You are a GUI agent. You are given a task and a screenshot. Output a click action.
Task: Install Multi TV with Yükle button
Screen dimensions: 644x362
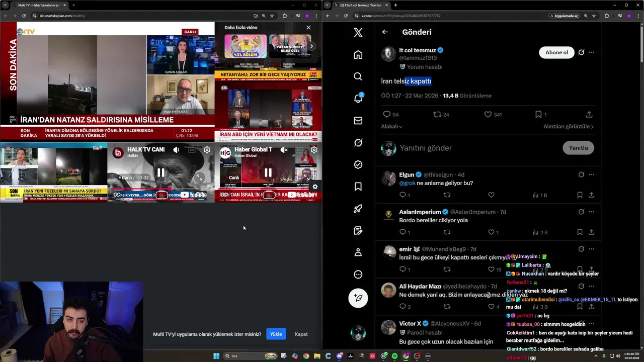coord(276,334)
